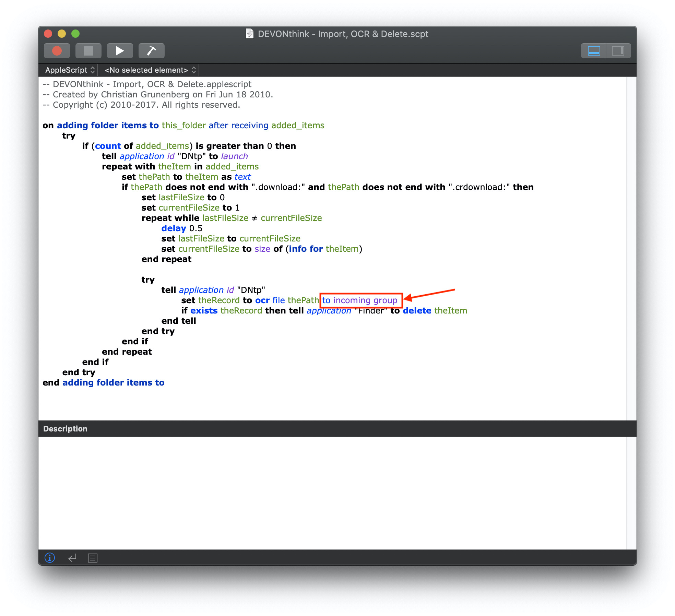Click the green zoom window control
The image size is (675, 616).
tap(75, 34)
